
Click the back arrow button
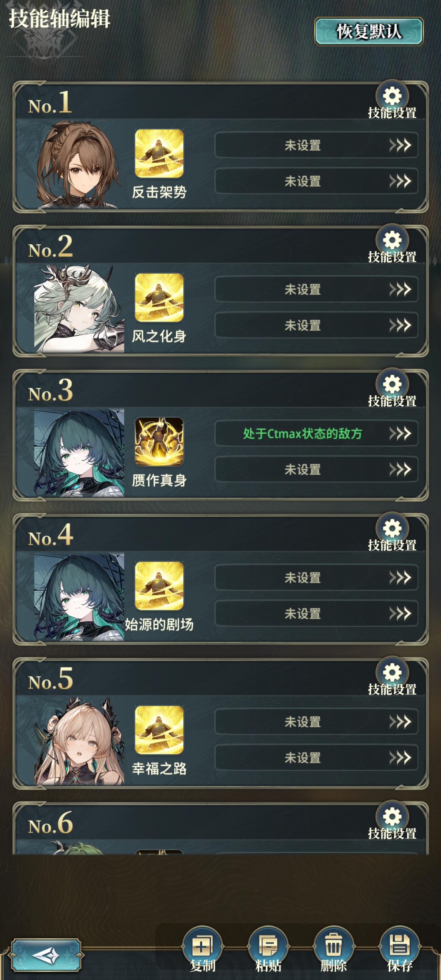pos(46,955)
